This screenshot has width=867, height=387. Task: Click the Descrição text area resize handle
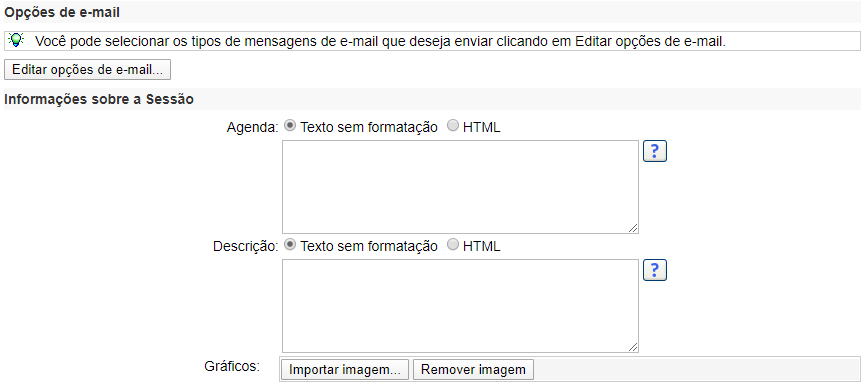(633, 347)
